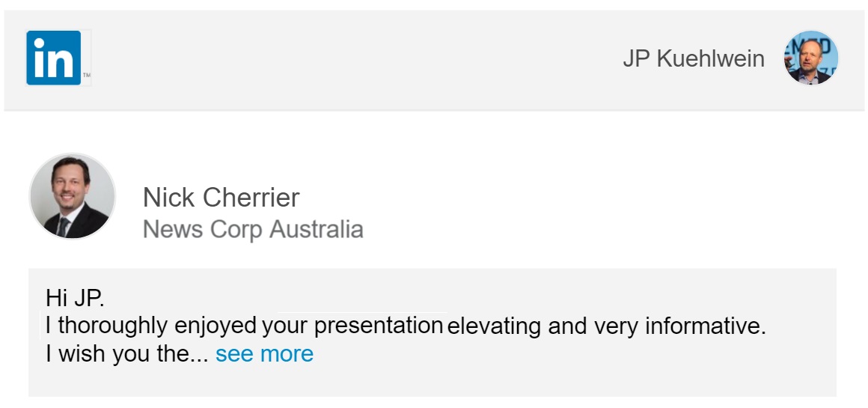868x408 pixels.
Task: Select the News Corp Australia company text
Action: coord(252,229)
